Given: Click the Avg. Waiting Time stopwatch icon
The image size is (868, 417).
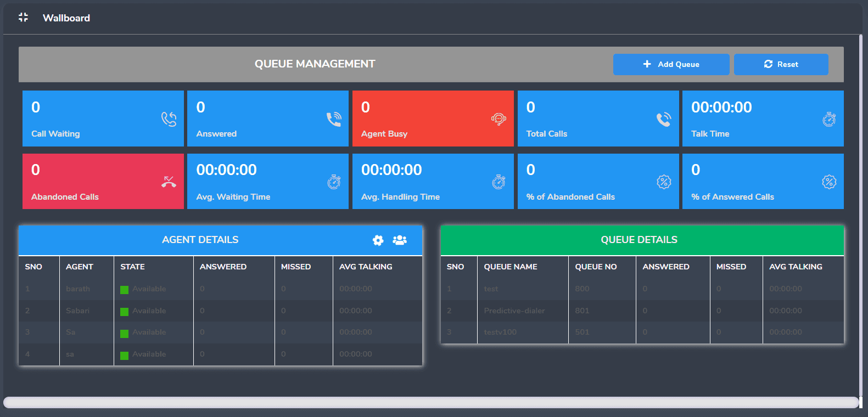Looking at the screenshot, I should point(334,182).
